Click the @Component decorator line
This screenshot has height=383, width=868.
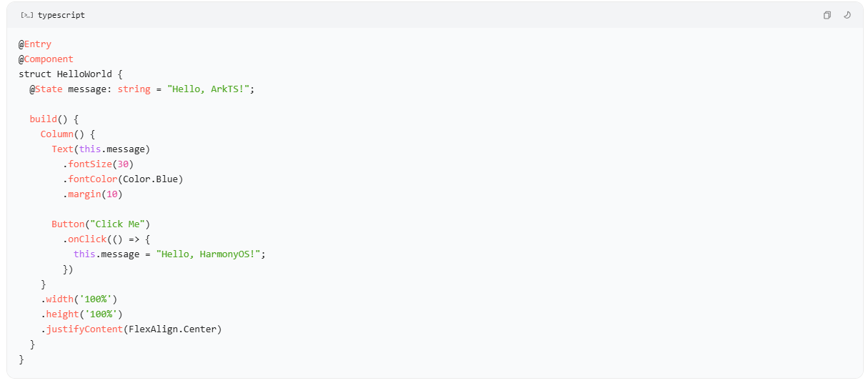click(x=46, y=59)
